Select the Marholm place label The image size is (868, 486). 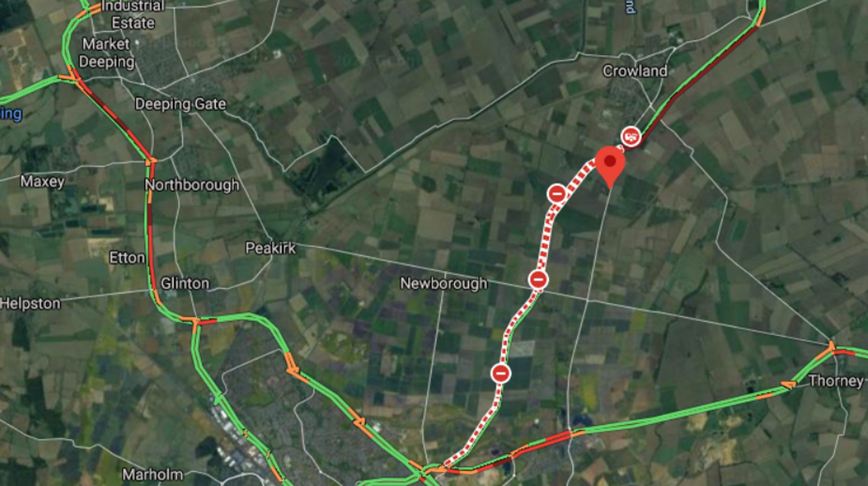[x=153, y=475]
